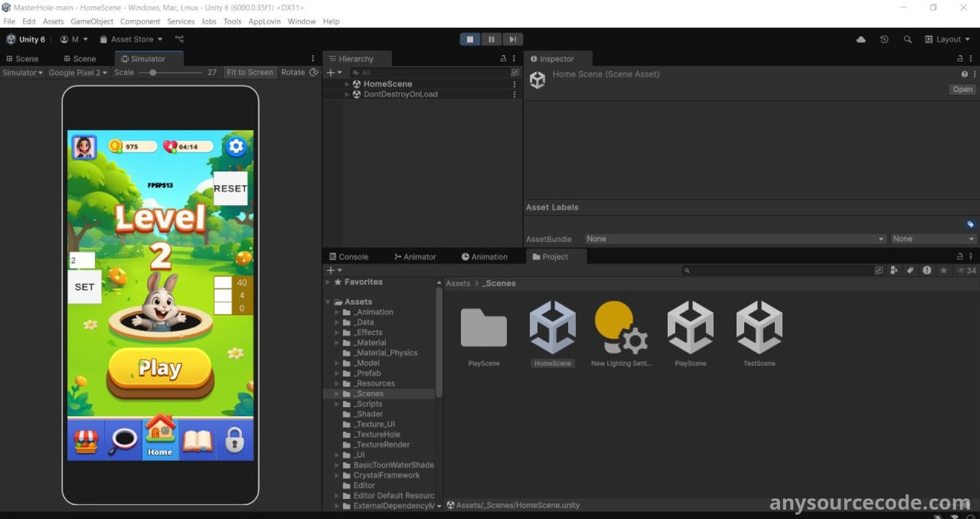
Task: Toggle the Inspector panel lock
Action: tap(960, 59)
